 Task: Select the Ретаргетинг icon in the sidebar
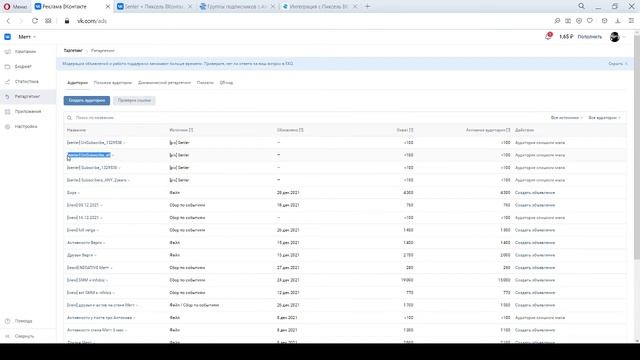[7, 97]
